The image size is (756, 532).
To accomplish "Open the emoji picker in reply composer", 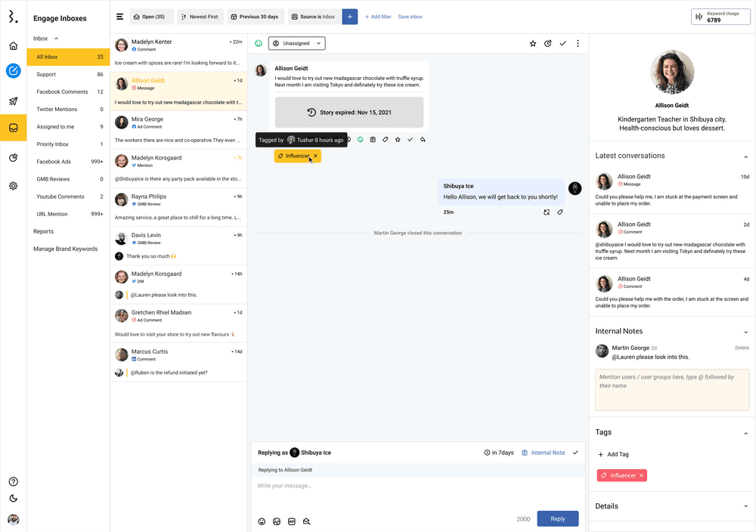I will [x=262, y=521].
